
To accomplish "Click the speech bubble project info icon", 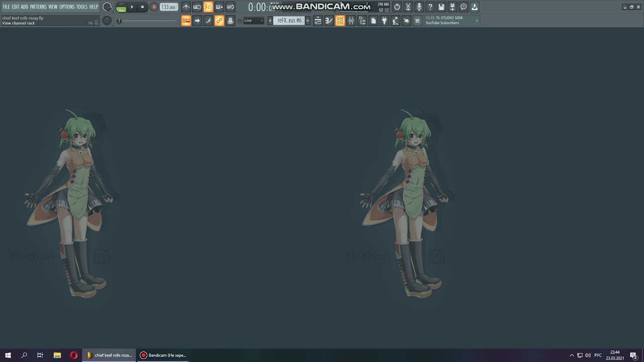I will tap(463, 7).
